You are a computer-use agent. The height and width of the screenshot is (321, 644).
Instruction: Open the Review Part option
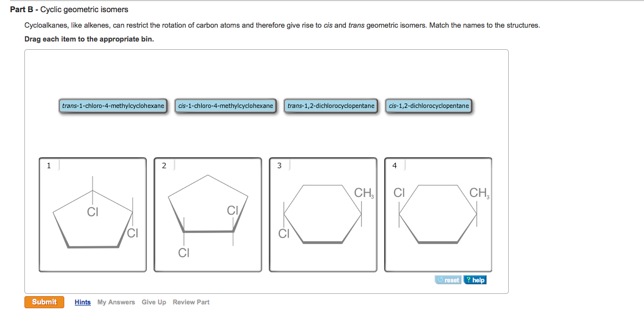click(x=191, y=302)
